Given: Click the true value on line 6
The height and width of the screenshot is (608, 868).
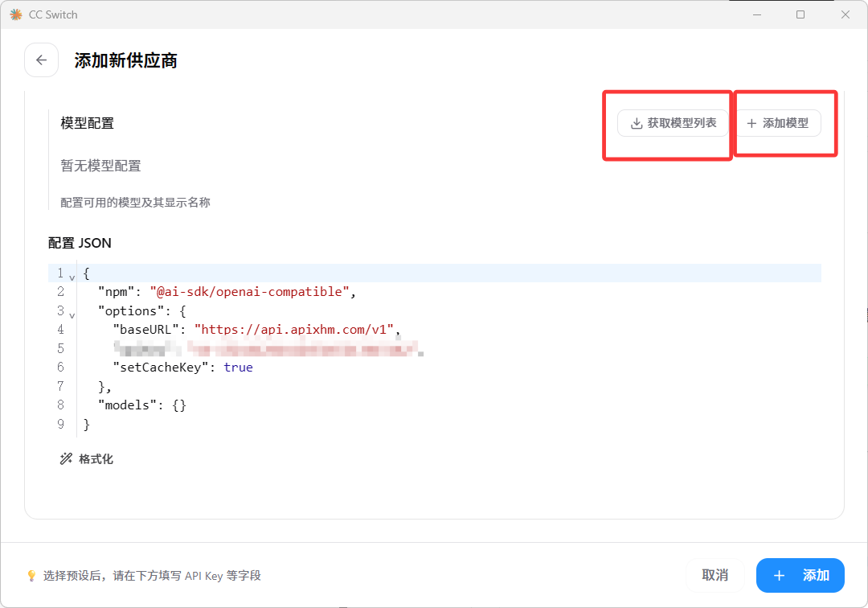Looking at the screenshot, I should pos(238,367).
